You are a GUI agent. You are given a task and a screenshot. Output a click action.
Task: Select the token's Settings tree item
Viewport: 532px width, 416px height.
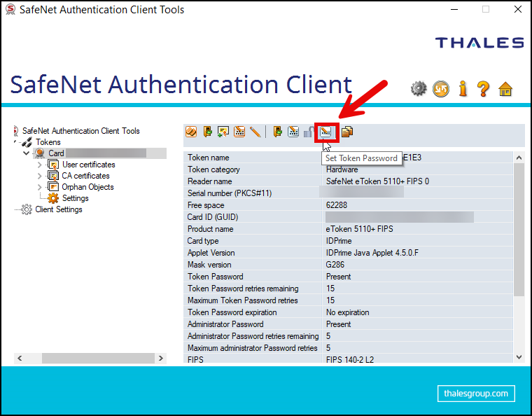tap(75, 198)
